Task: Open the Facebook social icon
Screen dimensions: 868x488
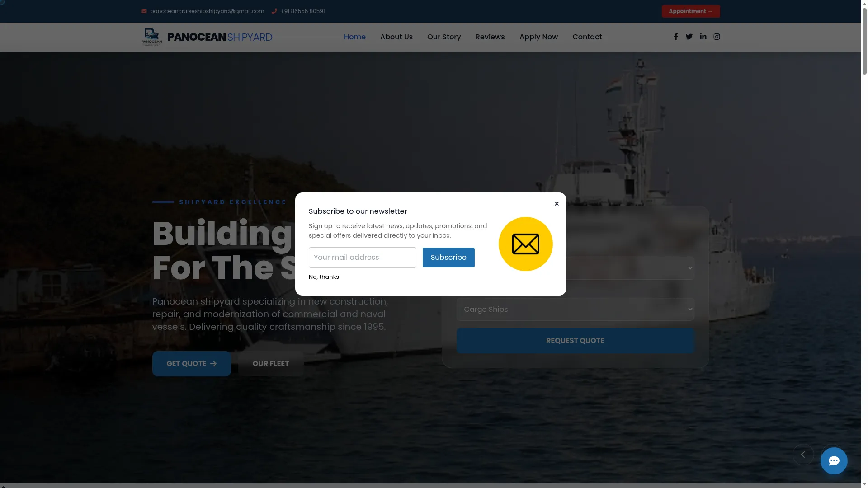Action: (x=676, y=37)
